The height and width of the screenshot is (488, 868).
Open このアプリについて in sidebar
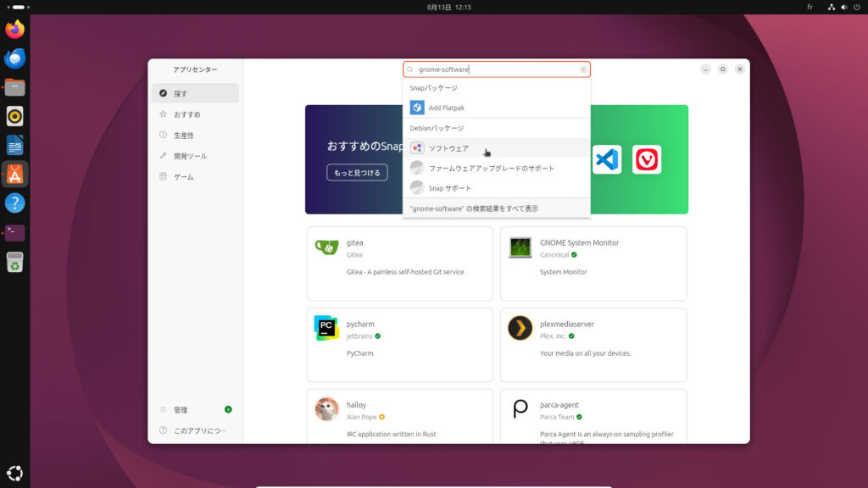pos(196,430)
